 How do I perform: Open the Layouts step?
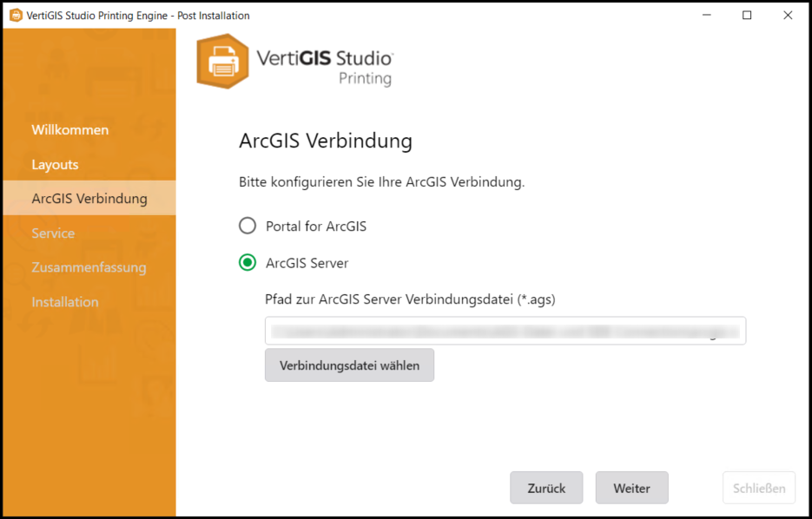tap(56, 164)
